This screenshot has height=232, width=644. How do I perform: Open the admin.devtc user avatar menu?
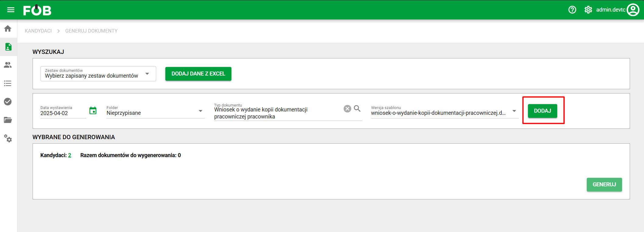633,10
